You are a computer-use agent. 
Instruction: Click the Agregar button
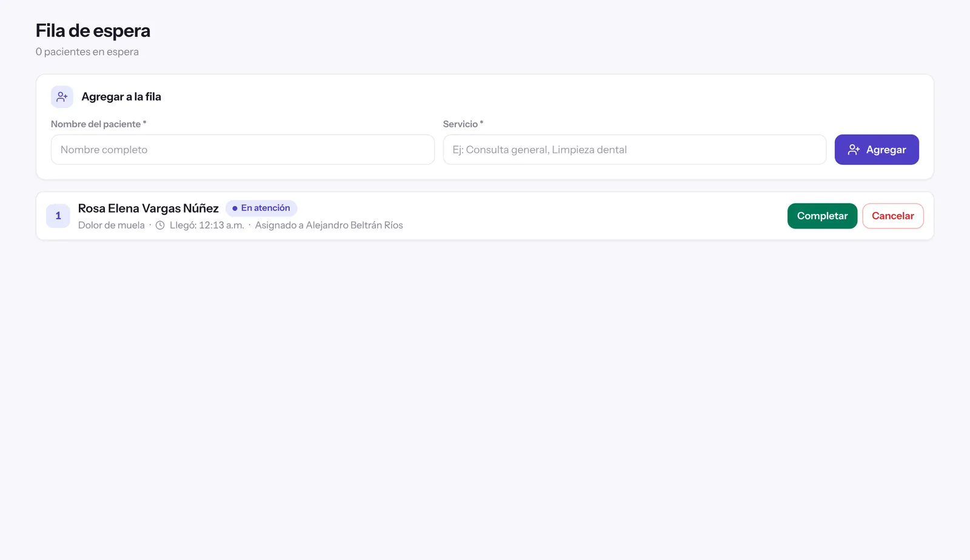(x=877, y=150)
